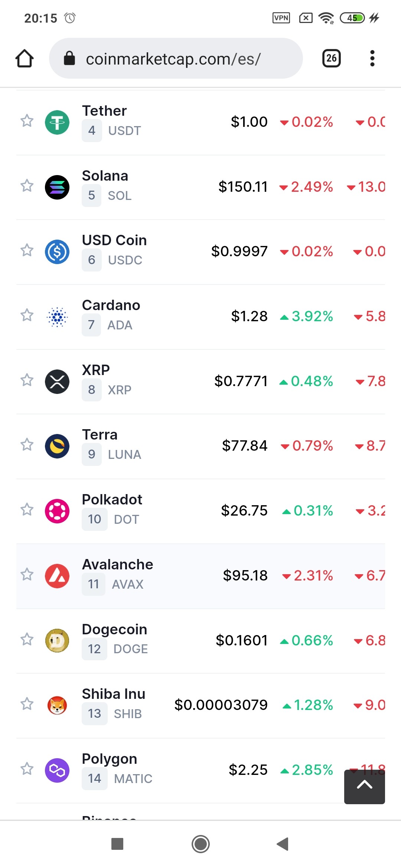Screen dimensions: 401x868
Task: Tap the Avalanche coin logo icon
Action: (57, 576)
